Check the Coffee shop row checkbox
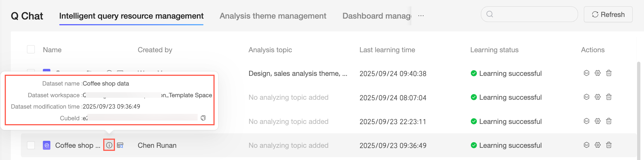The image size is (644, 160). (x=31, y=145)
